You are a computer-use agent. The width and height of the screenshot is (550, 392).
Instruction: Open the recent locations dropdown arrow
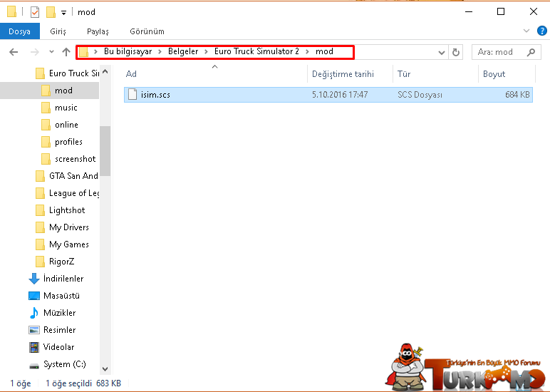point(51,52)
